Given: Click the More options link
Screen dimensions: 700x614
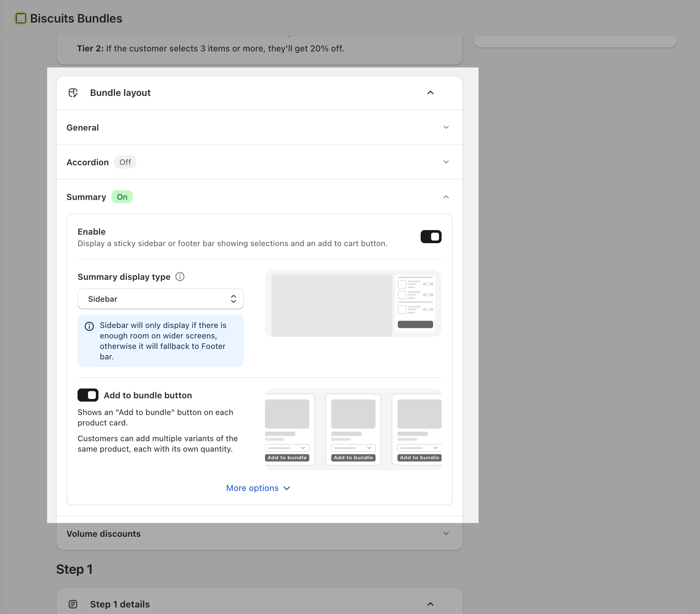Looking at the screenshot, I should click(258, 488).
